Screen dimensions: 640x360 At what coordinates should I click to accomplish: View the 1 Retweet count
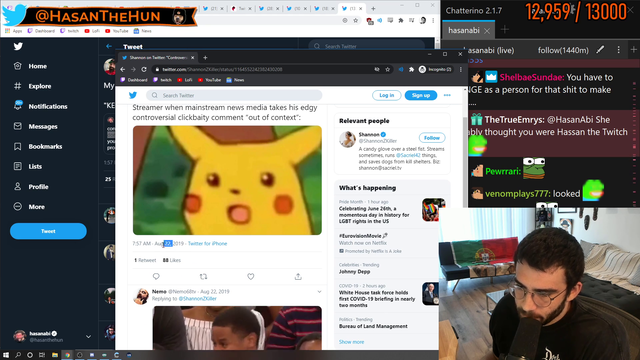(145, 260)
